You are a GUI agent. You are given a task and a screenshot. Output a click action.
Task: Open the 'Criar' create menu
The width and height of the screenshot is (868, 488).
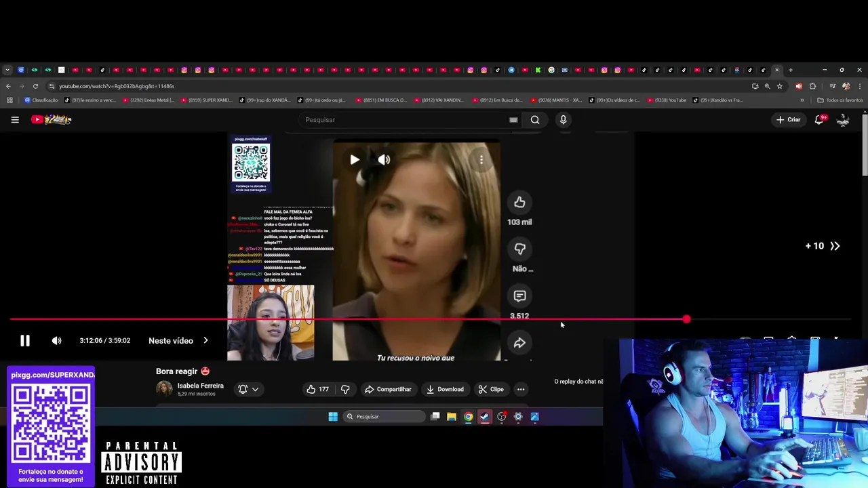click(789, 120)
